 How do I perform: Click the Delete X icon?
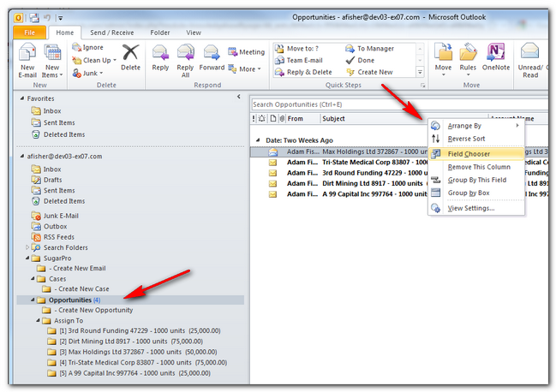point(130,52)
